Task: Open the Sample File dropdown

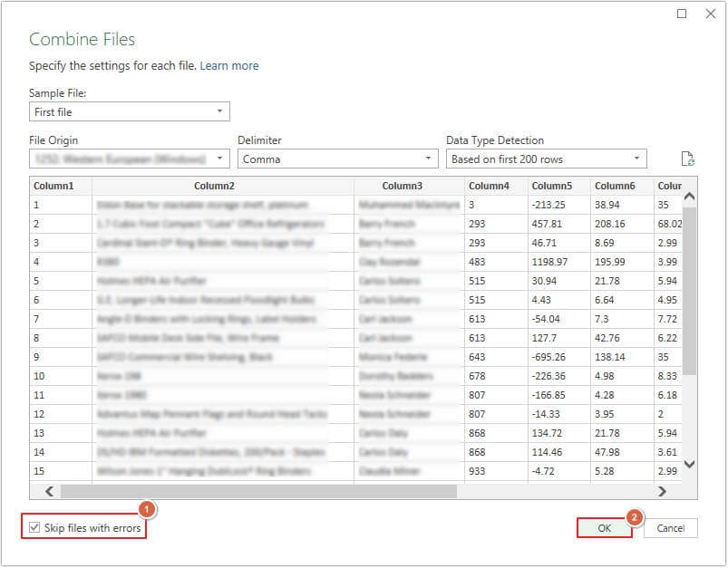Action: (129, 111)
